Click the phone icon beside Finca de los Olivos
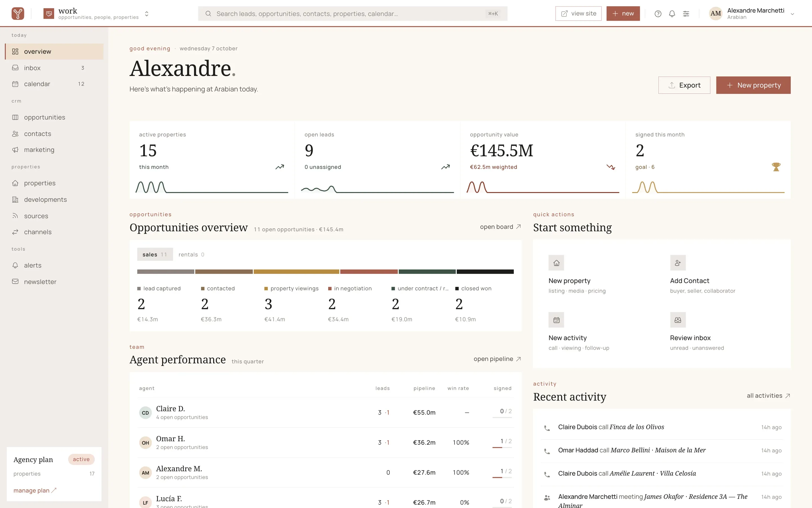 (547, 428)
